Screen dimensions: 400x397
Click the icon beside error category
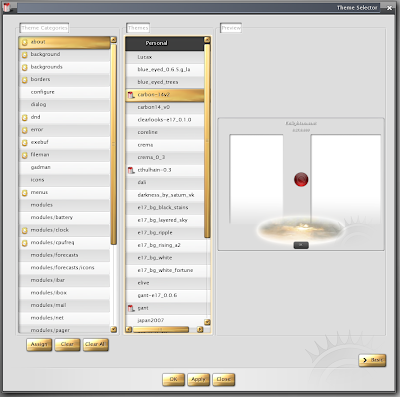click(x=24, y=130)
